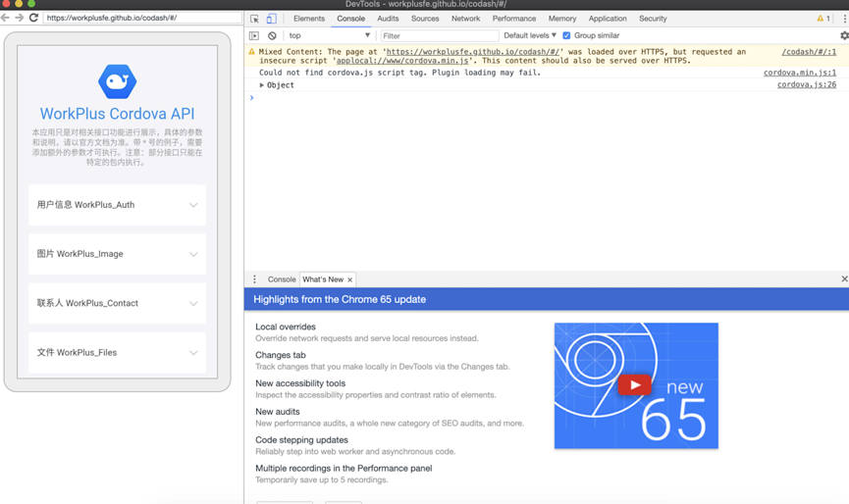Viewport: 849px width, 504px height.
Task: Click the yellow warning count badge
Action: pos(823,19)
